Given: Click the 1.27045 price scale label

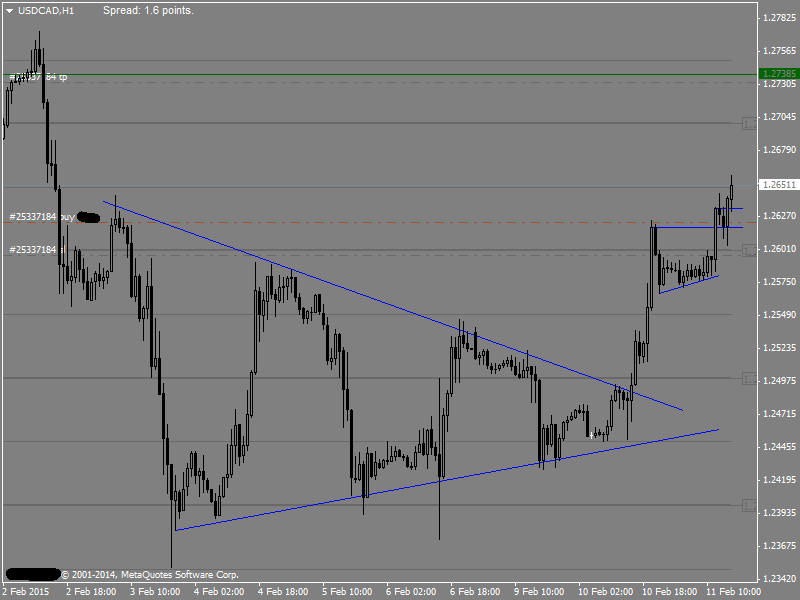Looking at the screenshot, I should 779,117.
